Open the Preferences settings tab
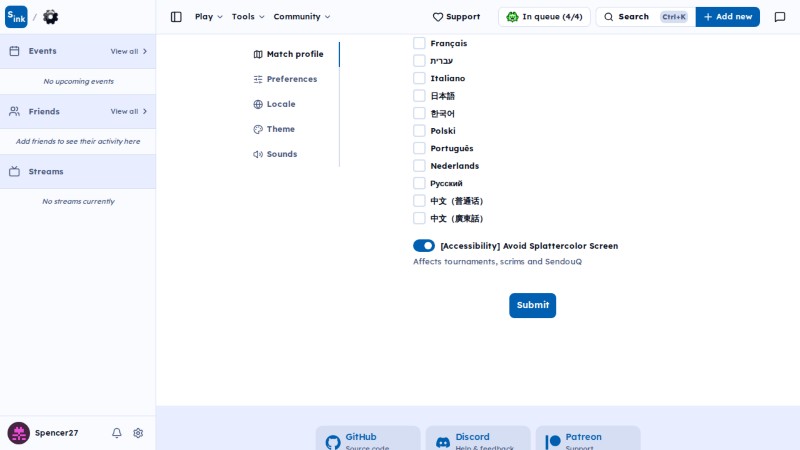The width and height of the screenshot is (800, 450). pos(286,79)
